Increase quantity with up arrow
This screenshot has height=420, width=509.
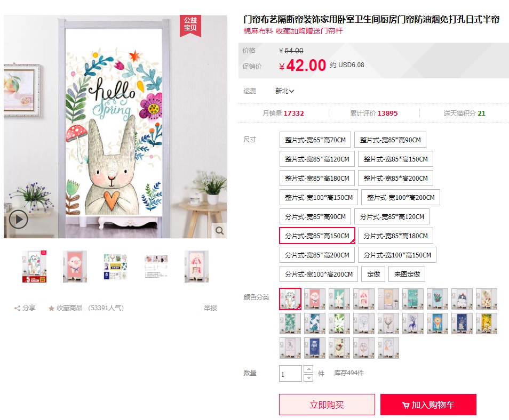point(308,369)
